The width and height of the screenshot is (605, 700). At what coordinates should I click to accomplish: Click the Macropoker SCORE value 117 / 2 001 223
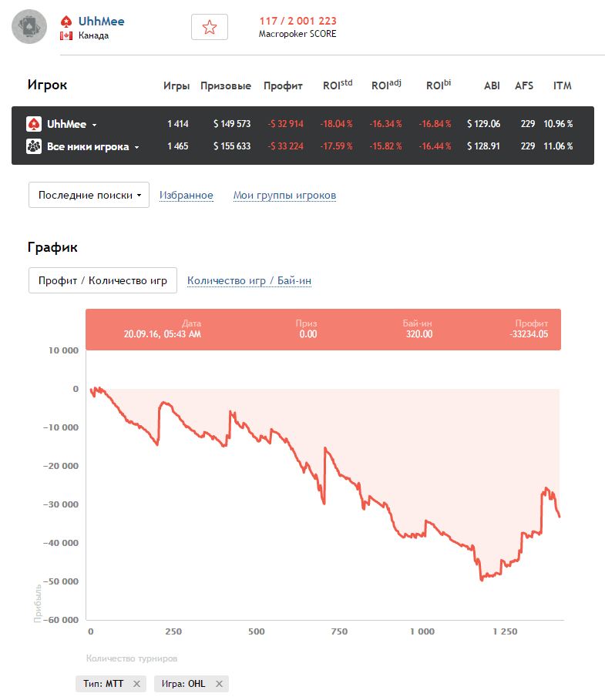coord(297,21)
